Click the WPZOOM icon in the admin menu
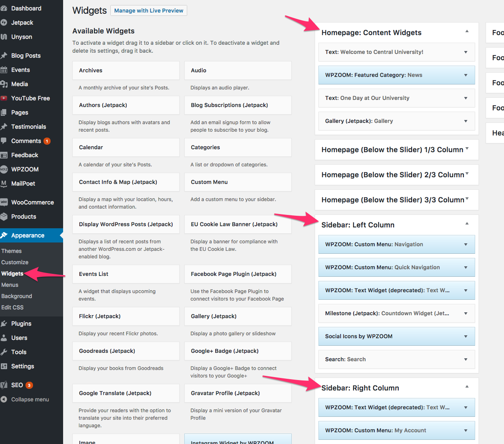The height and width of the screenshot is (444, 504). coord(4,169)
